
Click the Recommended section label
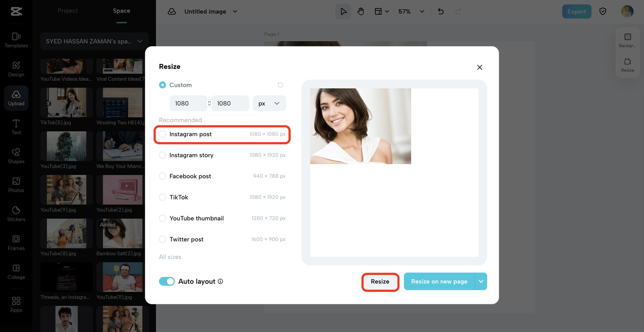(181, 120)
